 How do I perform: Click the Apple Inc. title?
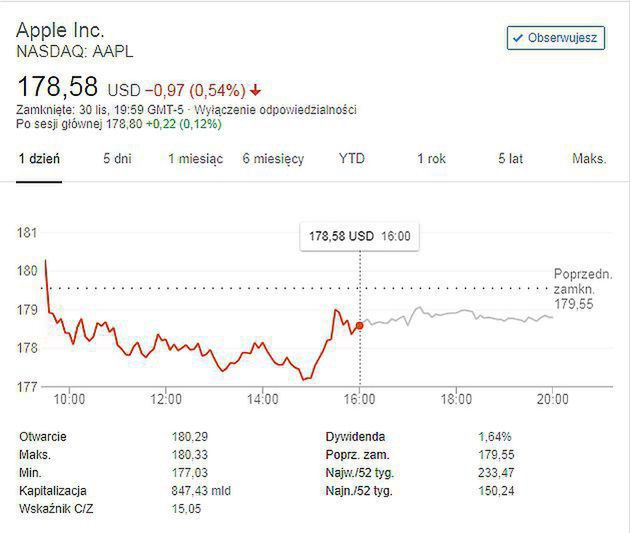coord(60,30)
